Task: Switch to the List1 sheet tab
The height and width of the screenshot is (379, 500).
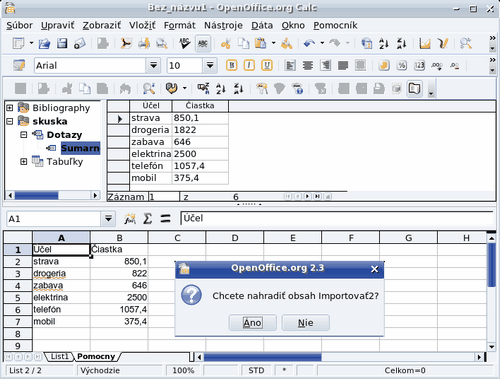Action: (x=59, y=356)
